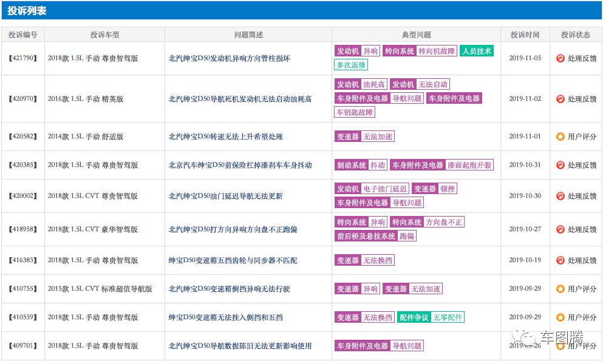Screen dimensions: 603x364
Task: Open complaint 北汽绅宝D50转速无法上升希望处理
Action: (225, 136)
